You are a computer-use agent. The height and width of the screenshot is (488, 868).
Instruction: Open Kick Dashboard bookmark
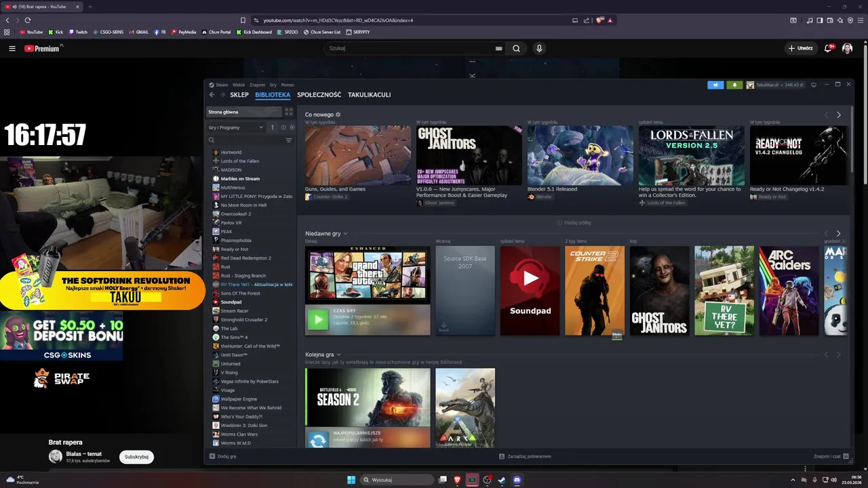point(254,32)
